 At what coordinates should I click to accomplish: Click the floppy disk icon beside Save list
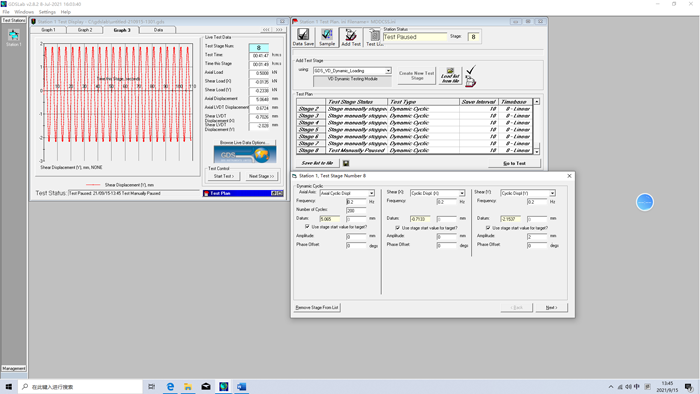[346, 163]
